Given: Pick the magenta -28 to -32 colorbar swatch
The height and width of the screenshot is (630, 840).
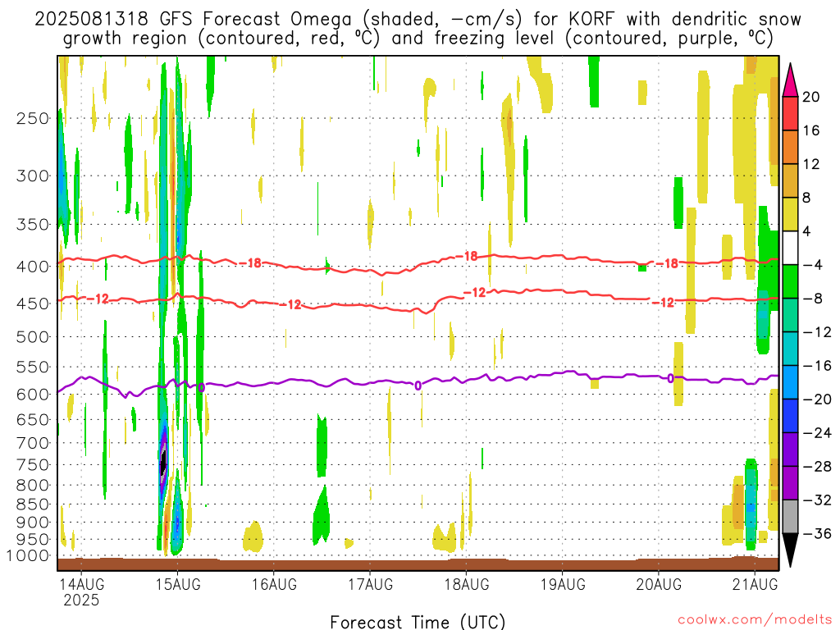Looking at the screenshot, I should tap(790, 483).
